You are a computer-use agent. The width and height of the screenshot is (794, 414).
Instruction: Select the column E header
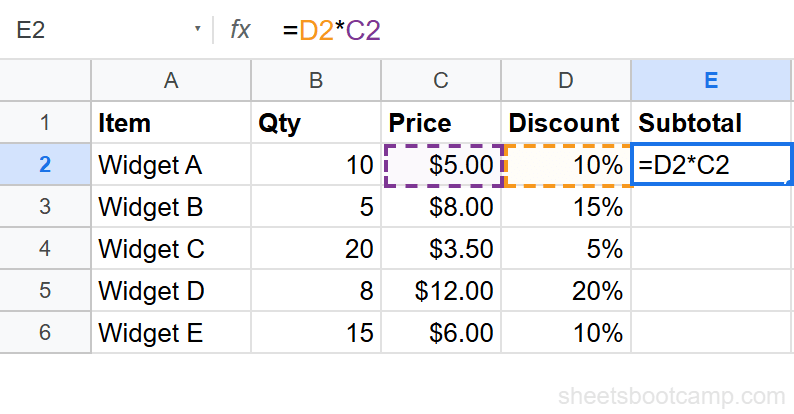[711, 80]
